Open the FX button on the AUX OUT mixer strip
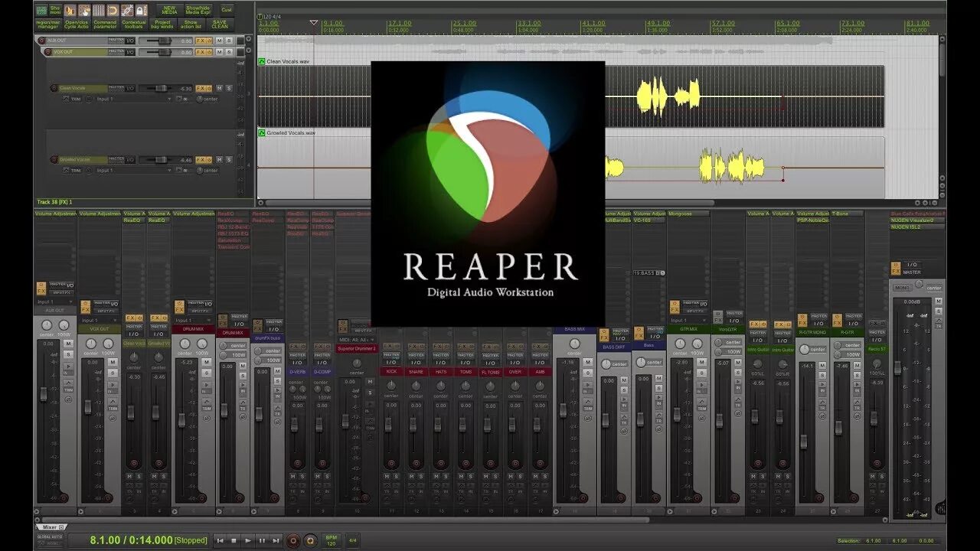This screenshot has width=980, height=551. click(x=41, y=292)
